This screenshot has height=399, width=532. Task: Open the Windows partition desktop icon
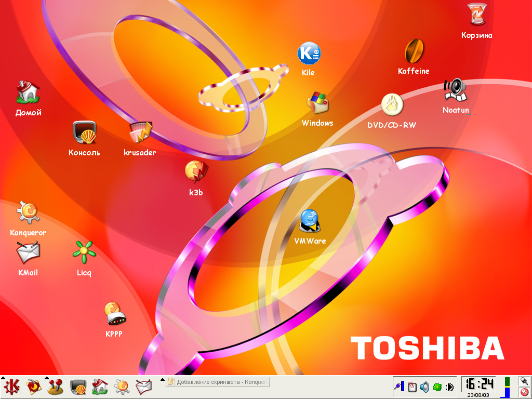point(317,103)
